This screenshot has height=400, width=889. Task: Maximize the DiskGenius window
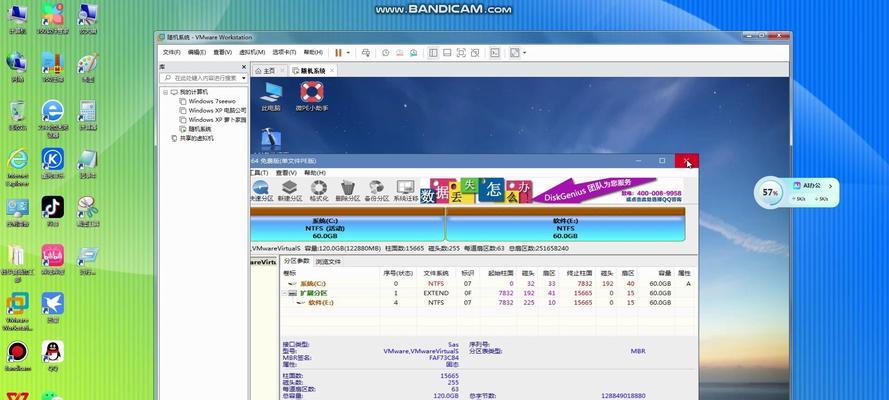point(662,161)
